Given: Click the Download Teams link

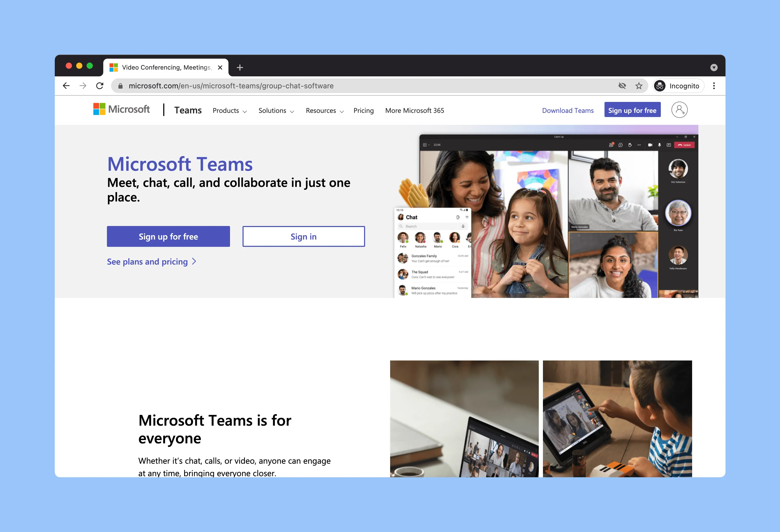Looking at the screenshot, I should [x=568, y=111].
